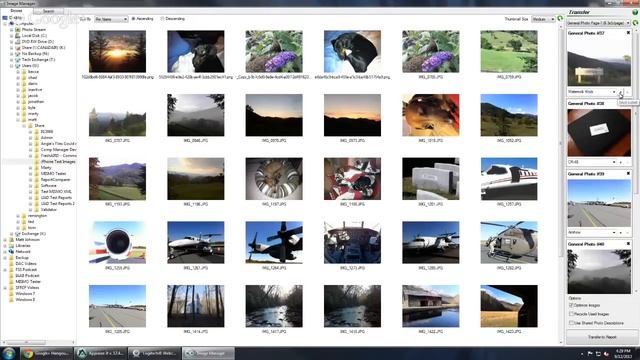Collapse the matt folder node

click(x=18, y=120)
